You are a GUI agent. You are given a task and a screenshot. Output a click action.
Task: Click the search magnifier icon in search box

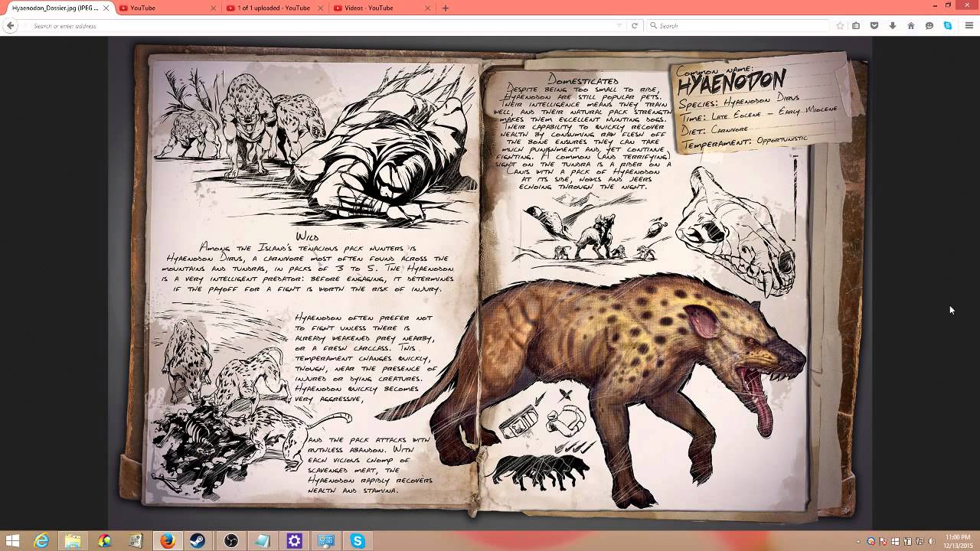pyautogui.click(x=653, y=25)
